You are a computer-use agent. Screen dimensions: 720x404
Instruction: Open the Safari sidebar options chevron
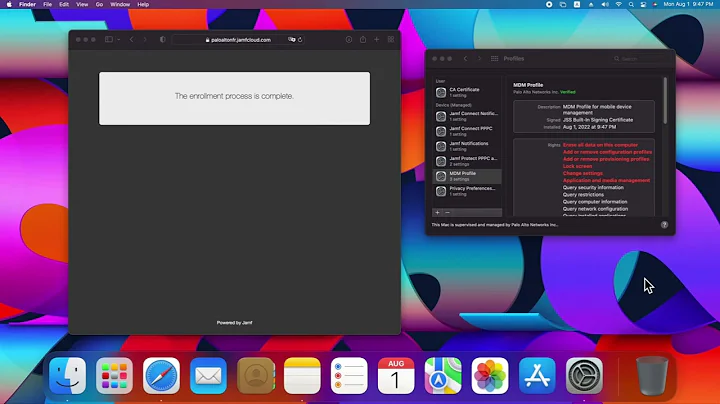118,39
